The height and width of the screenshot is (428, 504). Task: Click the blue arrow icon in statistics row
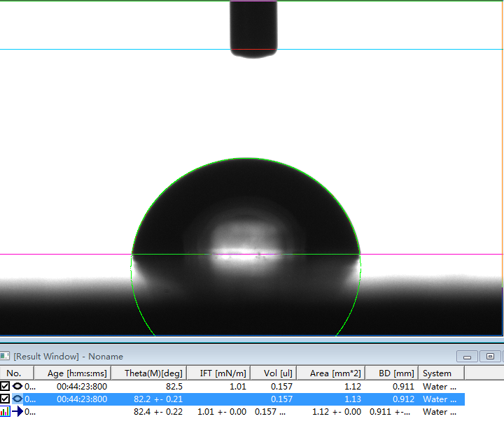[x=17, y=412]
